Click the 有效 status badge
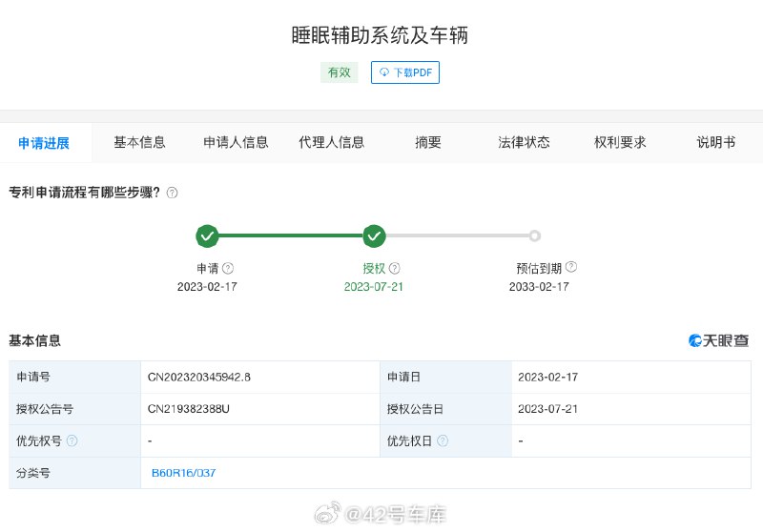The image size is (763, 532). pos(340,72)
